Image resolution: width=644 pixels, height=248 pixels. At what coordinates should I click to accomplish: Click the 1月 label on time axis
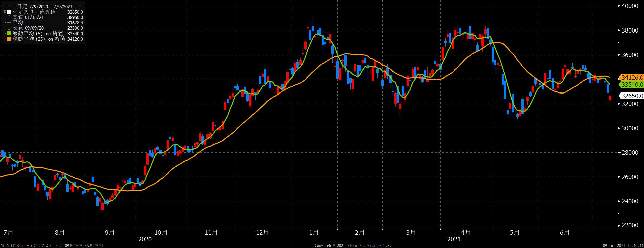tap(314, 232)
